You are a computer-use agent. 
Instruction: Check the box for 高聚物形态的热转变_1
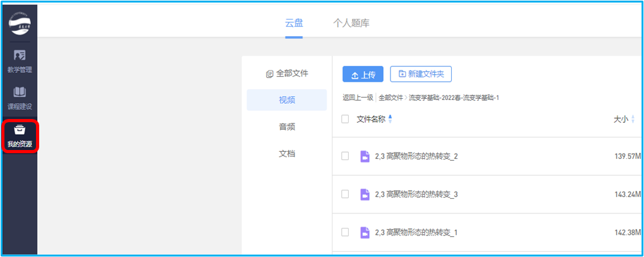(x=345, y=232)
